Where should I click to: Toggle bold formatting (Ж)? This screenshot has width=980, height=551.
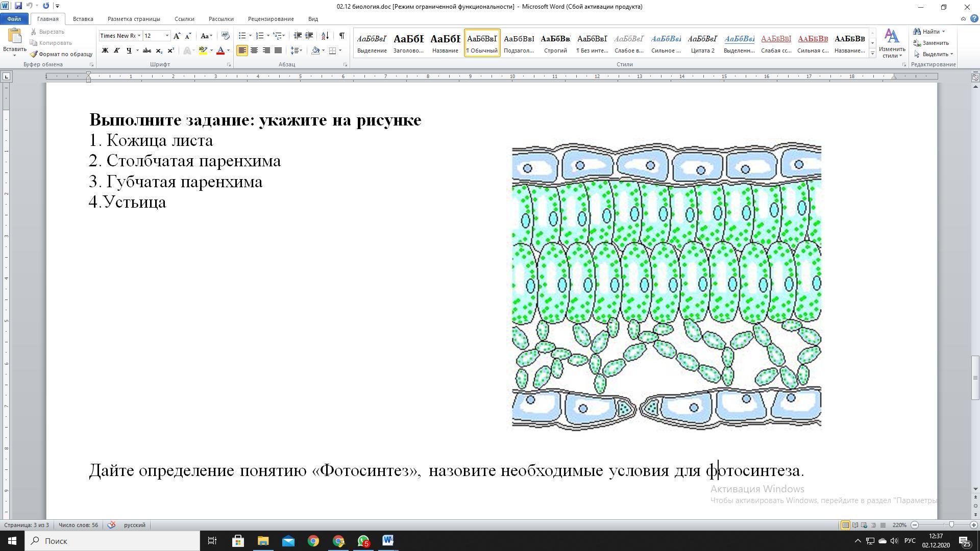105,51
